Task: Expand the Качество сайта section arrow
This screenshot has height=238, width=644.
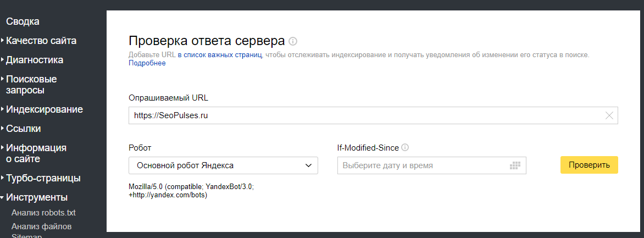Action: (2, 41)
